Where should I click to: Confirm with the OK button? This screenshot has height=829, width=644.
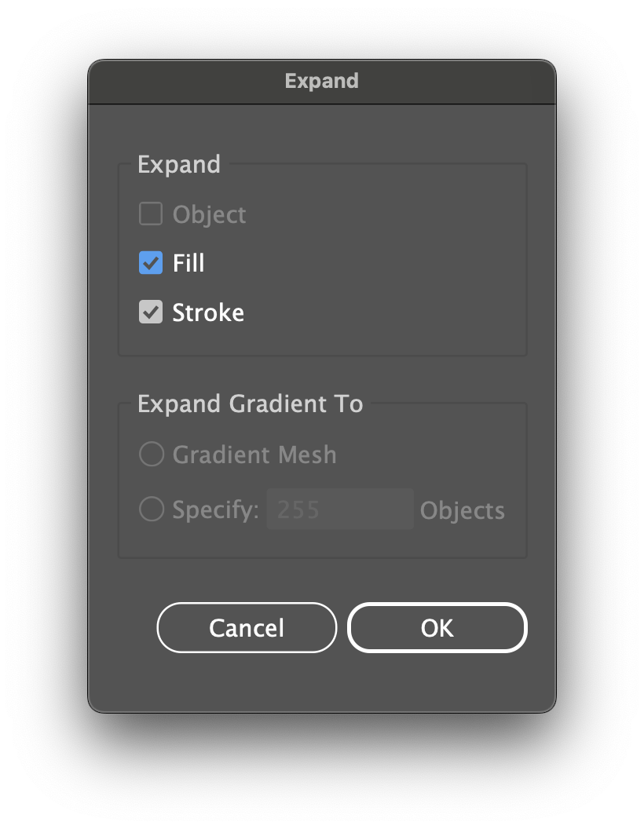[437, 628]
